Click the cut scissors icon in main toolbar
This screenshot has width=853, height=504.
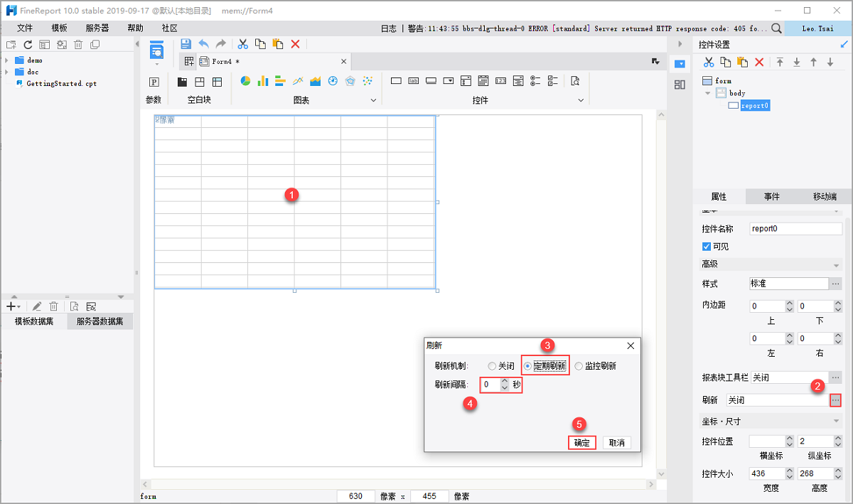242,43
